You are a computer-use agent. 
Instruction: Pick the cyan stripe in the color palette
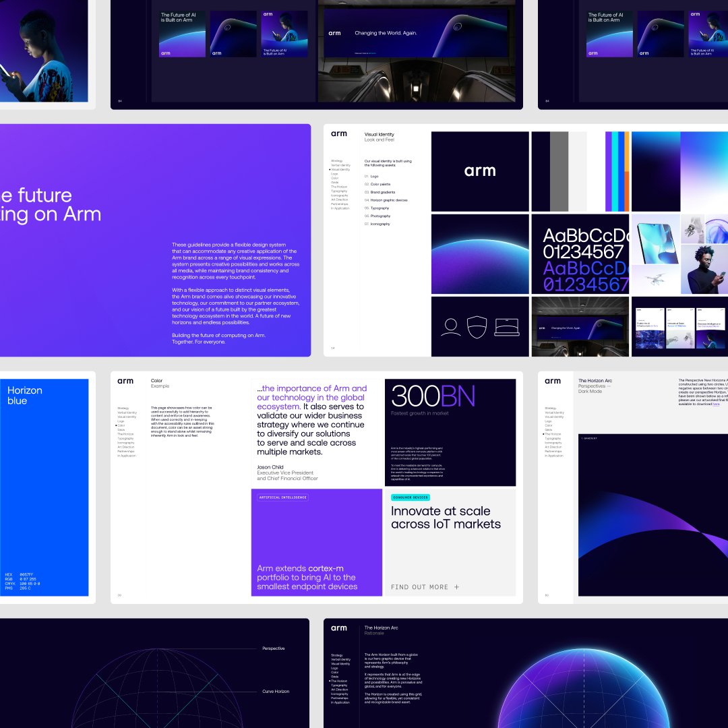coord(615,171)
